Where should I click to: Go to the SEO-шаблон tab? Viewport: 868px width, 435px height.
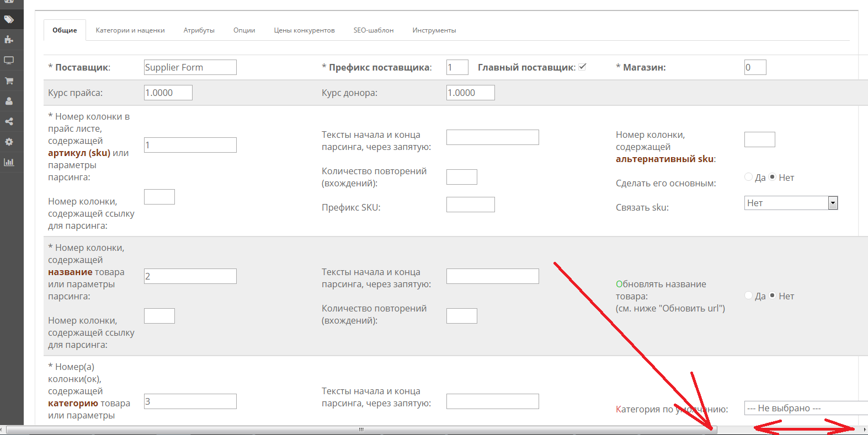click(x=374, y=30)
